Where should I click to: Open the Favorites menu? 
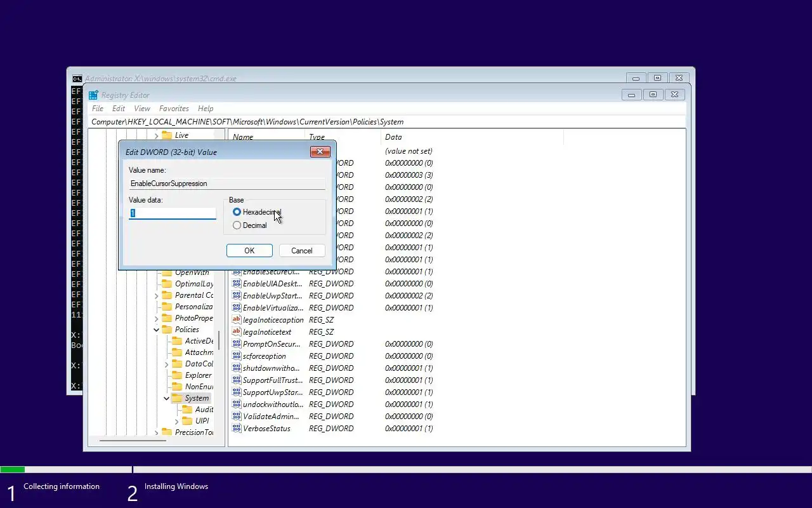pyautogui.click(x=174, y=109)
